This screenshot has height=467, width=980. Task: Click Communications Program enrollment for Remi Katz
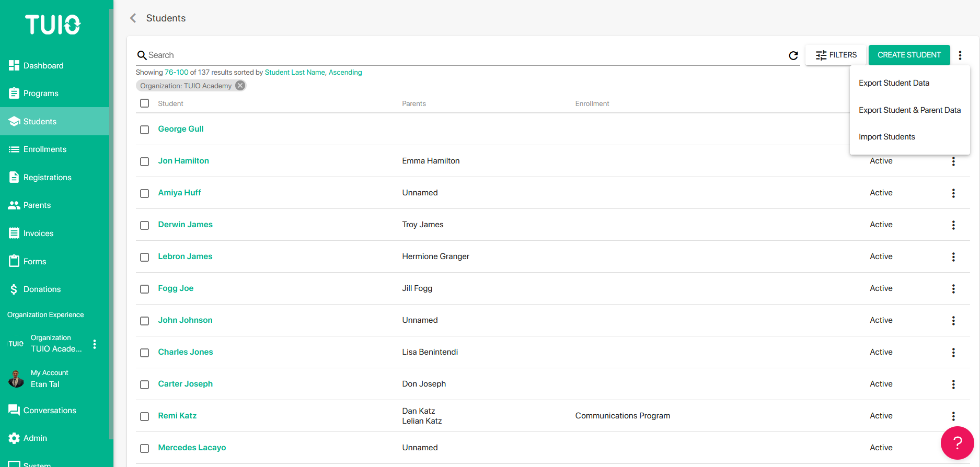(x=622, y=416)
